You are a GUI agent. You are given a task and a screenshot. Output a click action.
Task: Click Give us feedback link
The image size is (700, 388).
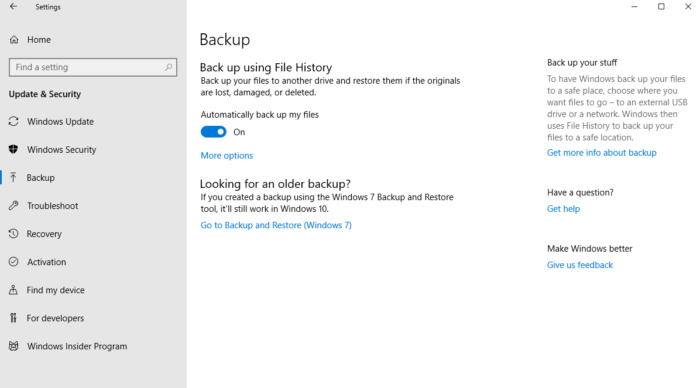point(580,265)
